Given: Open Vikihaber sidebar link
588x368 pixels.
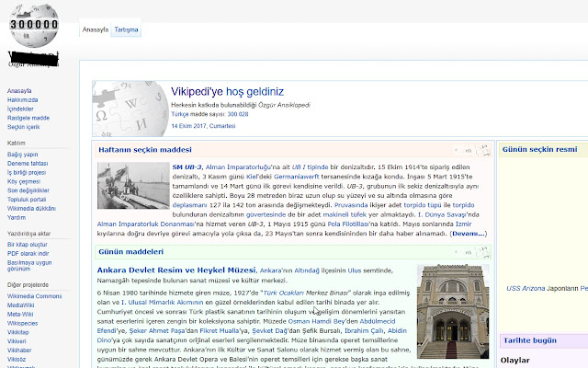Looking at the screenshot, I should (19, 351).
